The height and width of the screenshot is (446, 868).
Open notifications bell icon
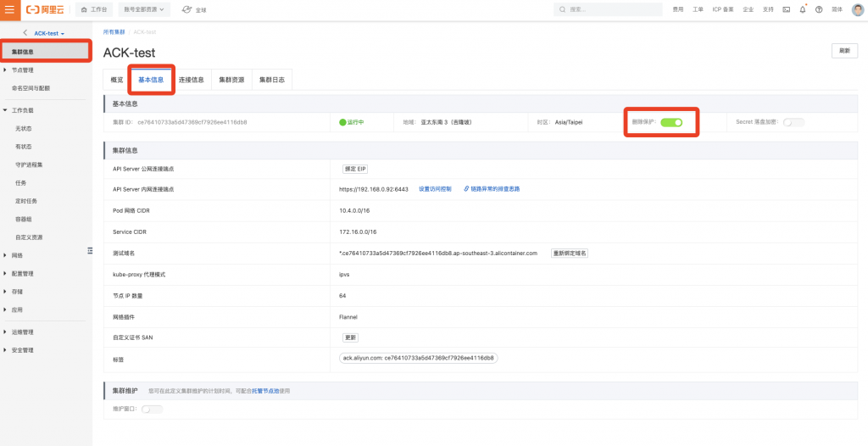[x=803, y=10]
